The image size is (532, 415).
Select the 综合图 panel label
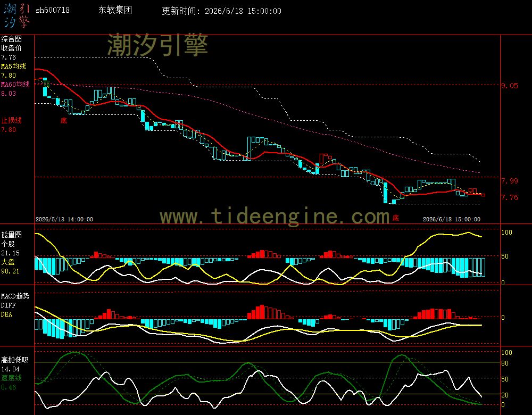pos(11,39)
